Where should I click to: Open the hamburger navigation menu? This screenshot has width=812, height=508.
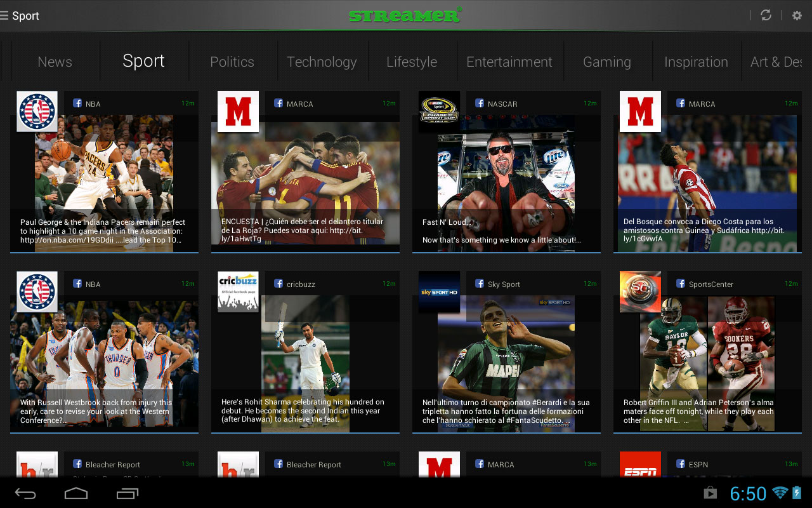tap(5, 16)
